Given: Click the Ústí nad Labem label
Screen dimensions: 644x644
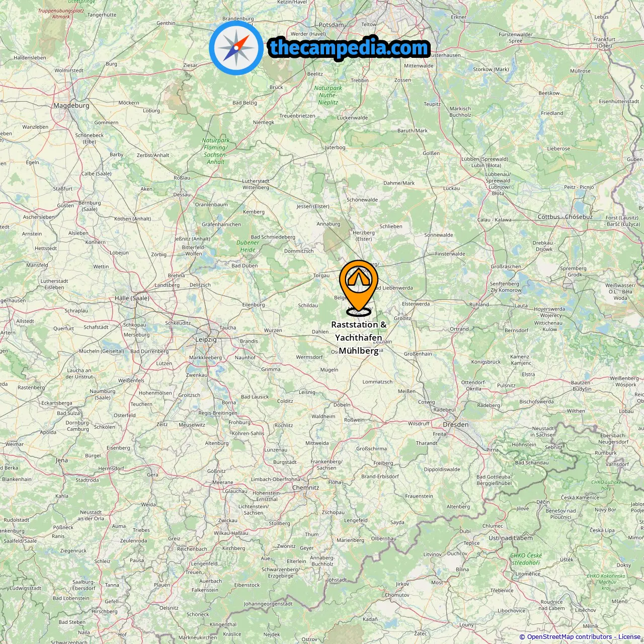Looking at the screenshot, I should coord(511,538).
